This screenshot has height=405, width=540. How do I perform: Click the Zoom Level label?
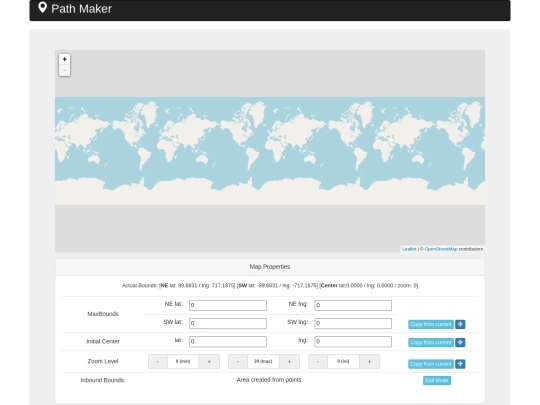pos(103,361)
